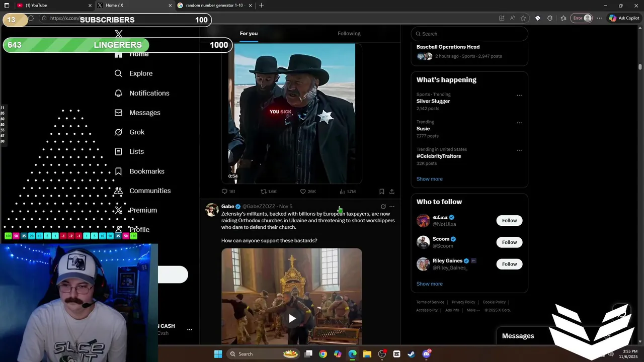The image size is (644, 362).
Task: Open the Cookie Policy link
Action: tap(494, 302)
